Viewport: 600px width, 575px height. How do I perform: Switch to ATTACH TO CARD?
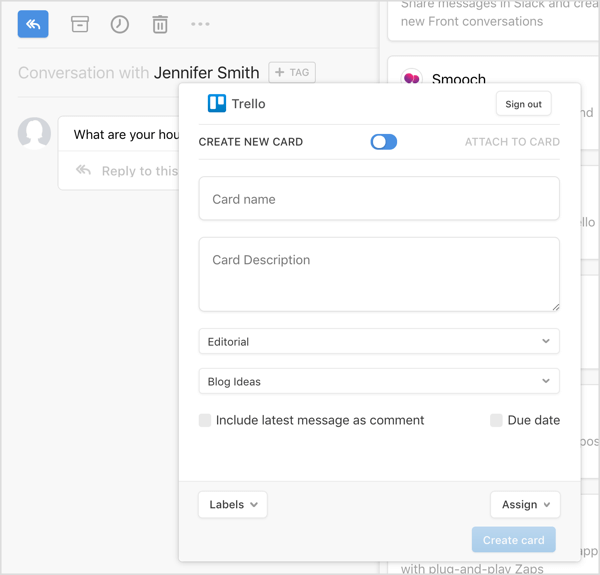pyautogui.click(x=512, y=142)
